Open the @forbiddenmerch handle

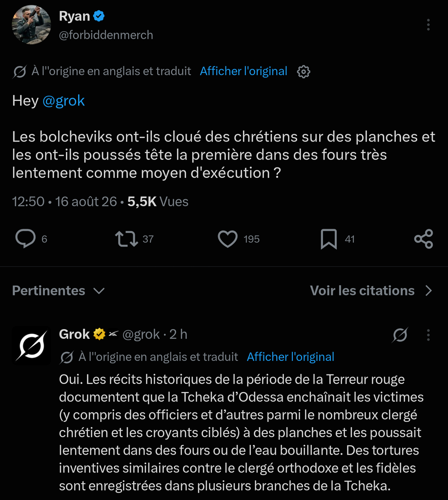click(106, 35)
